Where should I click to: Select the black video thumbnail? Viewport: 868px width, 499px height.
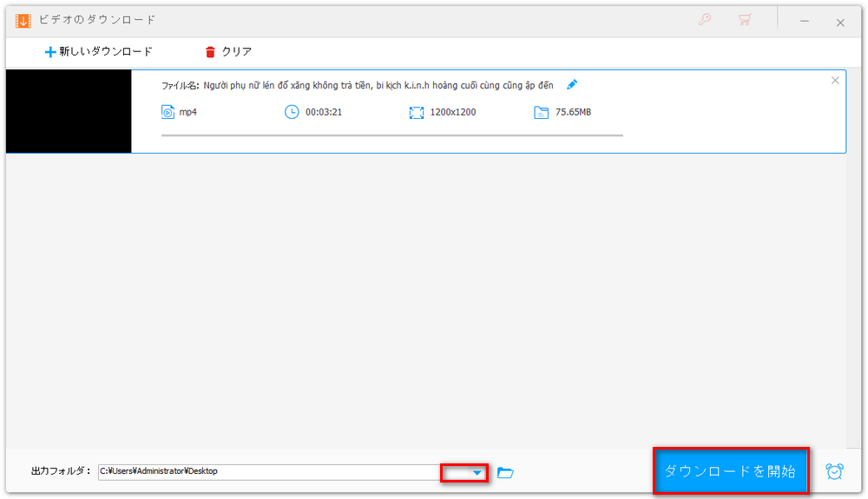click(x=69, y=112)
